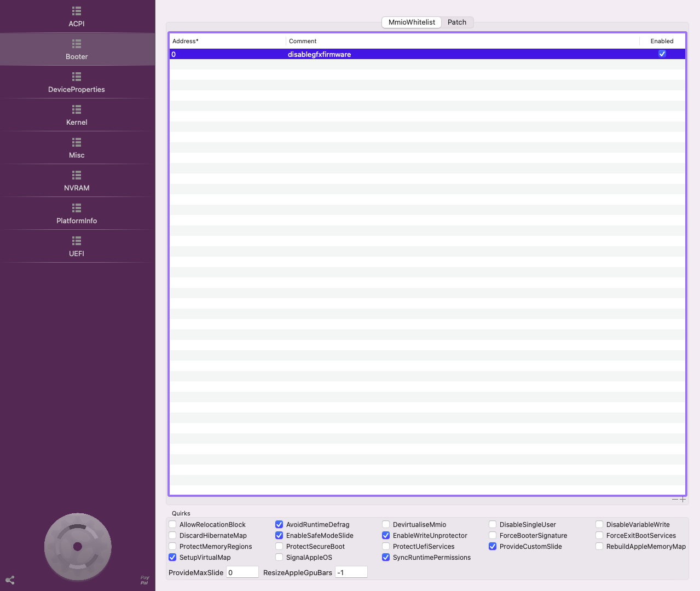Remove selected entry with minus button
700x591 pixels.
pos(675,499)
